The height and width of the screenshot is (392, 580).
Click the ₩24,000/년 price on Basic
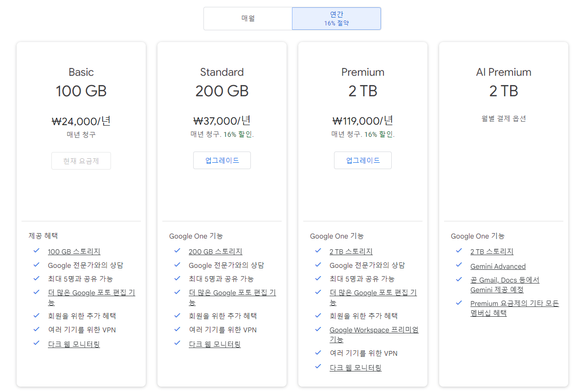point(81,121)
